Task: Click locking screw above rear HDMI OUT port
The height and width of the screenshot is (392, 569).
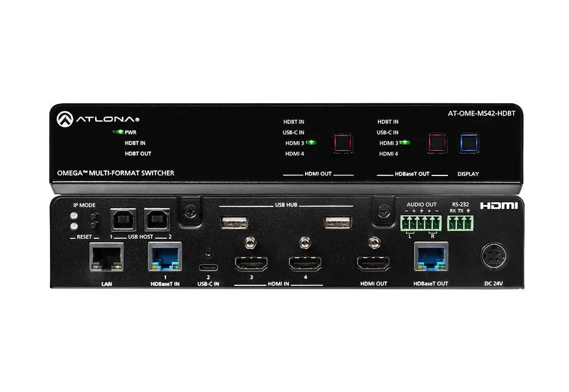Action: (374, 243)
